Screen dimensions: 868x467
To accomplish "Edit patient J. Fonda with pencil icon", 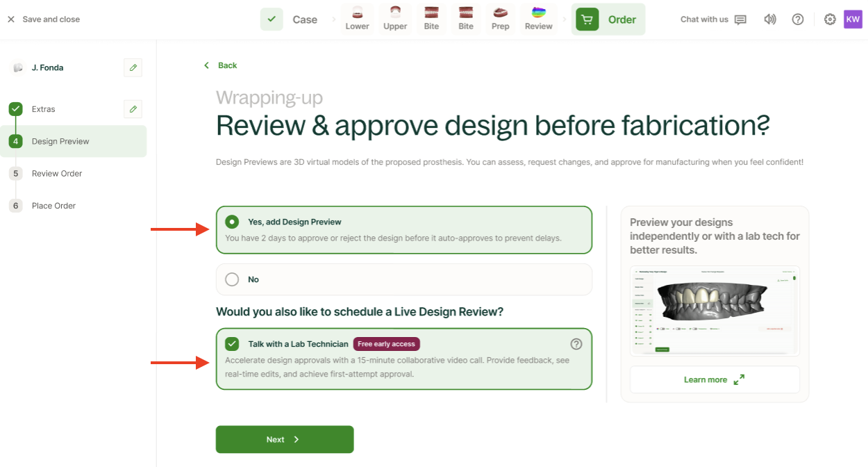I will pos(133,67).
